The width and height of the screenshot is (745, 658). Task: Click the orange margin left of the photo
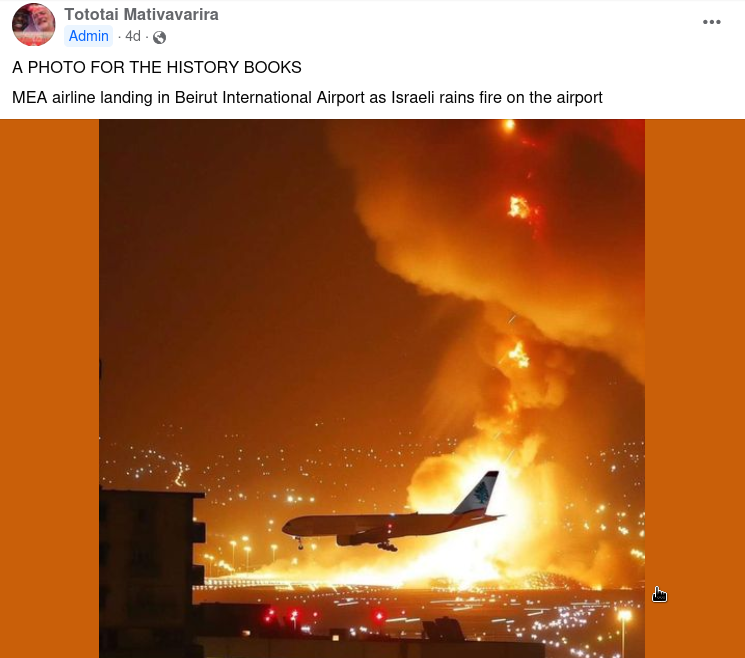pos(49,389)
